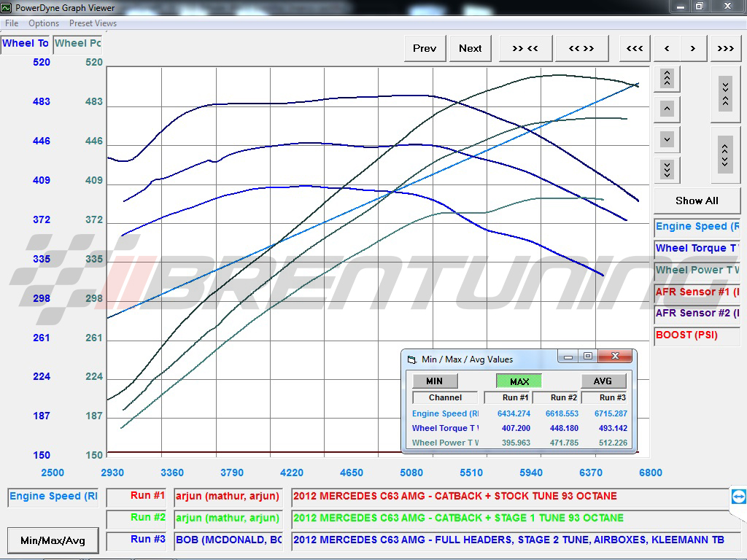
Task: Click the wheel torque value 407.200
Action: [516, 428]
